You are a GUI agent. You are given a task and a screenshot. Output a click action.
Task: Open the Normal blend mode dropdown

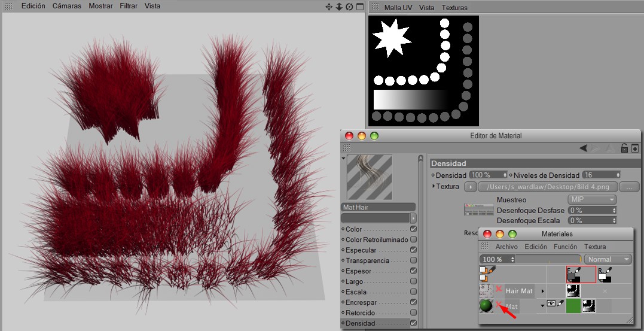click(608, 259)
